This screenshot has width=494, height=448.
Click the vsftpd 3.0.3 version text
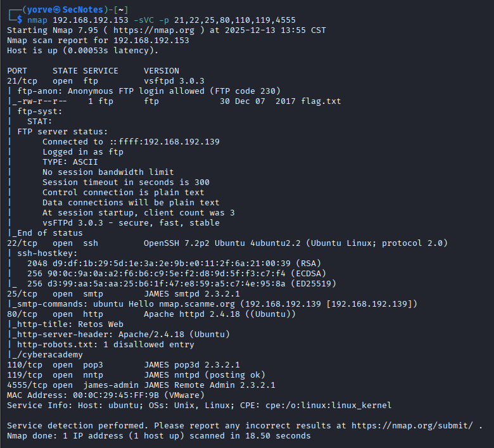click(x=174, y=81)
